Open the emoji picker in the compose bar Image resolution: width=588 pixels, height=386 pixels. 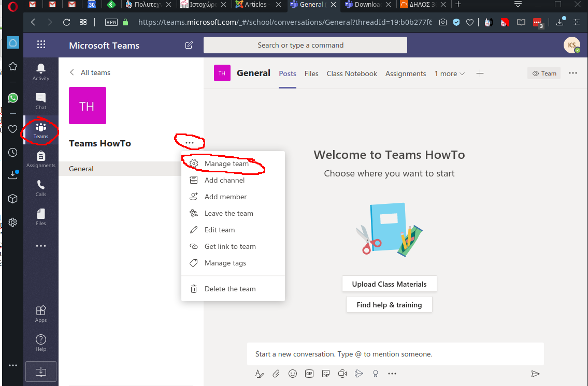pyautogui.click(x=293, y=374)
